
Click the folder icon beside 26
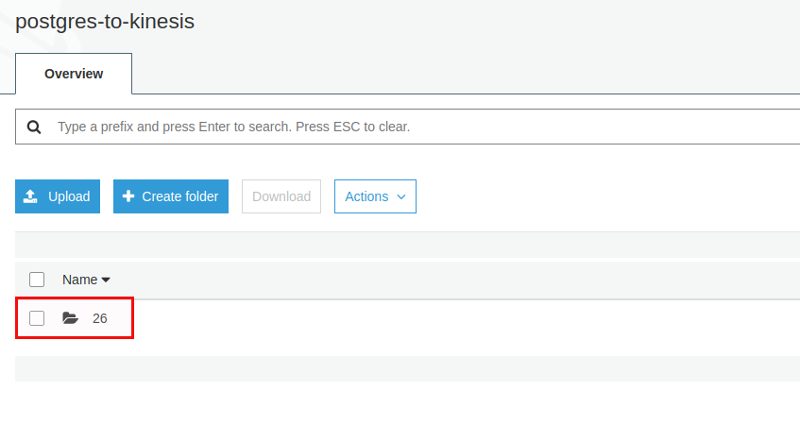(x=70, y=318)
